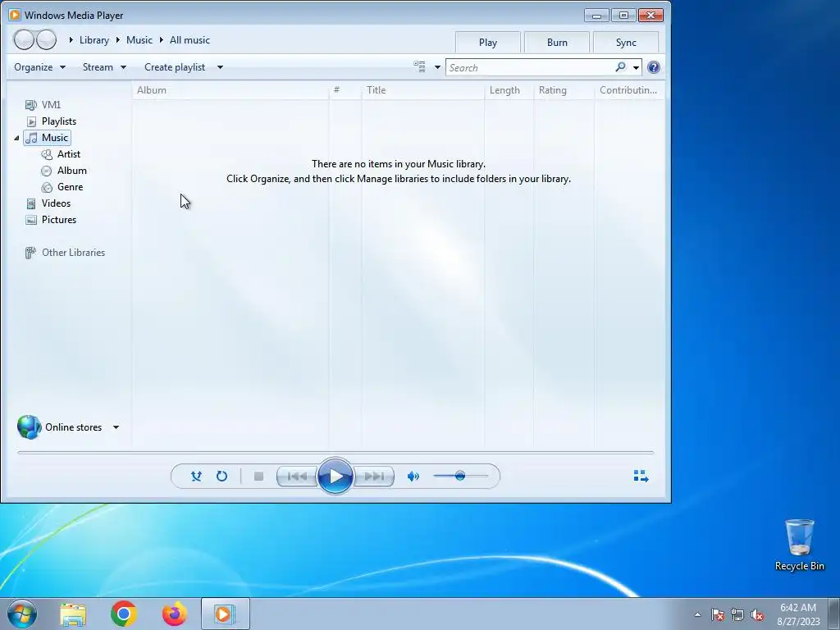
Task: Open the arrow before Library in breadcrumb
Action: (x=71, y=40)
